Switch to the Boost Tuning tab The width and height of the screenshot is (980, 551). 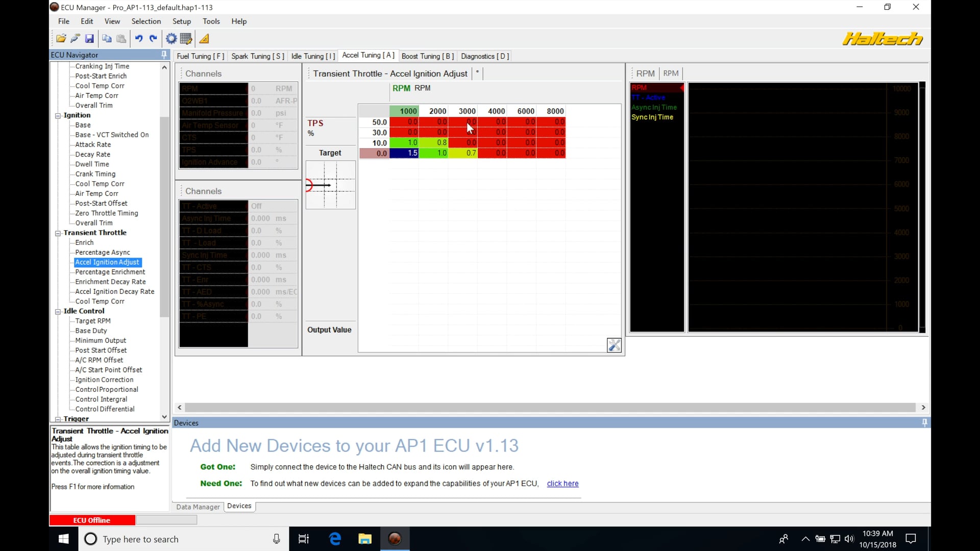tap(427, 56)
